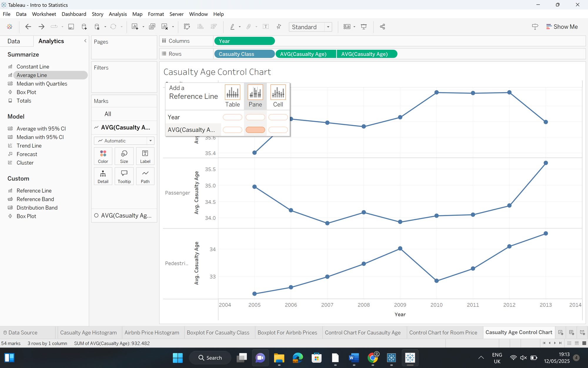Screen dimensions: 588x368
Task: Open the Analysis menu
Action: [x=118, y=14]
